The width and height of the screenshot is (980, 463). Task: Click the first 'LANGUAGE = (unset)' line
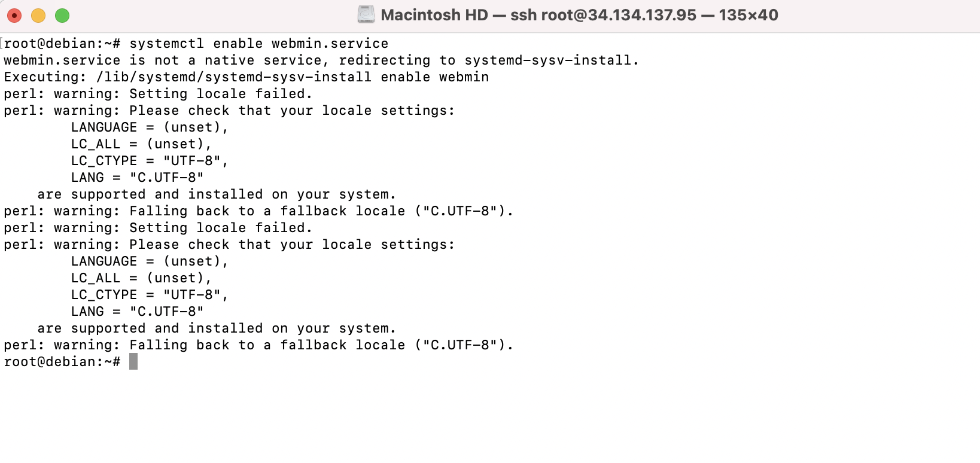150,127
